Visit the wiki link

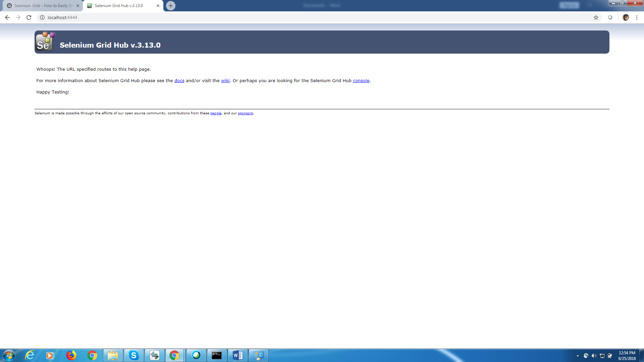pos(225,81)
